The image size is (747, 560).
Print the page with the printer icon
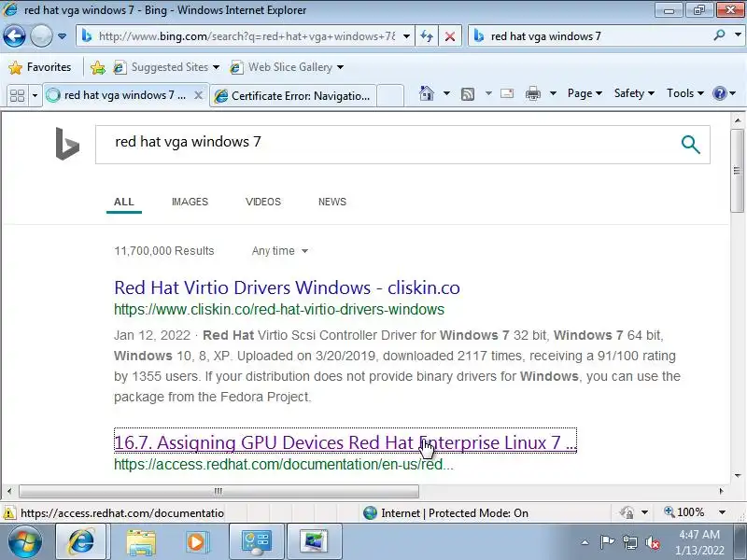tap(533, 93)
